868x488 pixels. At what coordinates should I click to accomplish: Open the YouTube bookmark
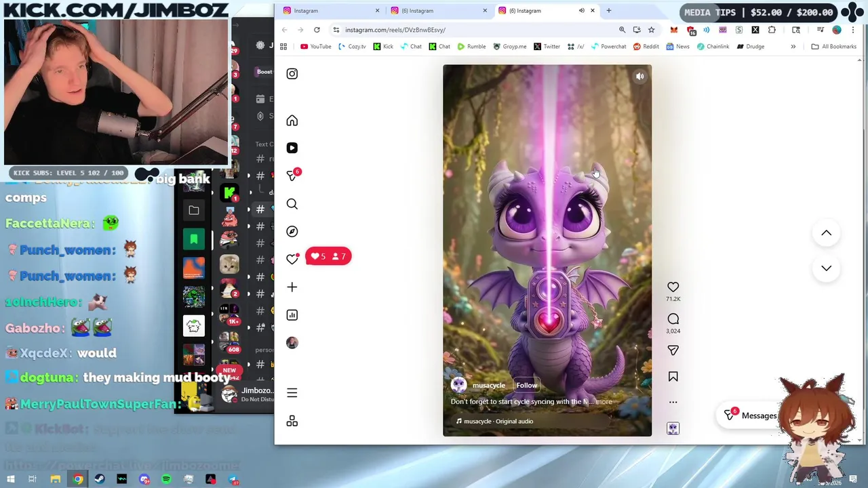click(315, 47)
